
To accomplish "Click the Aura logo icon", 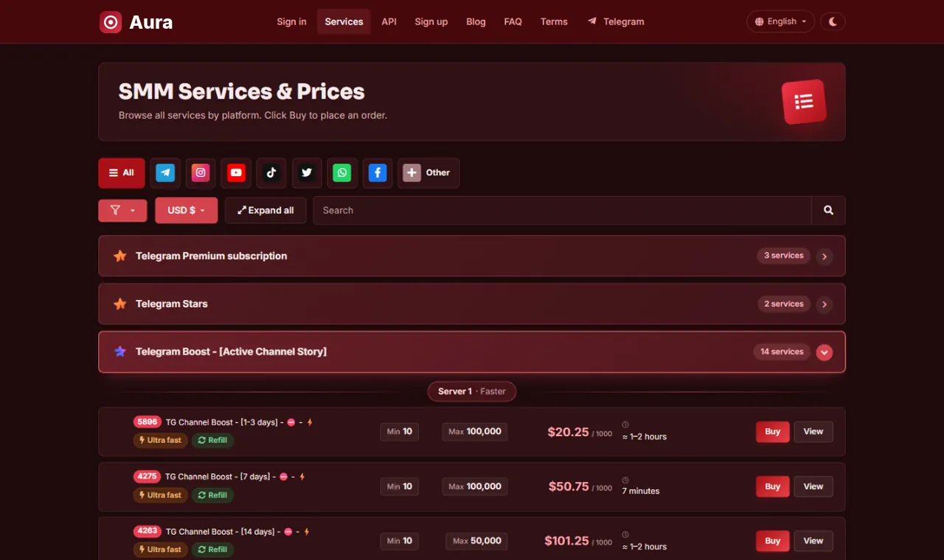I will [111, 22].
